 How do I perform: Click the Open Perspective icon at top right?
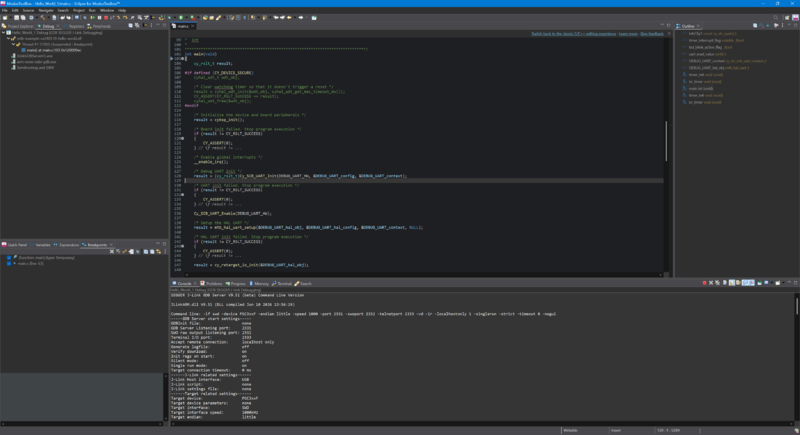pyautogui.click(x=787, y=17)
